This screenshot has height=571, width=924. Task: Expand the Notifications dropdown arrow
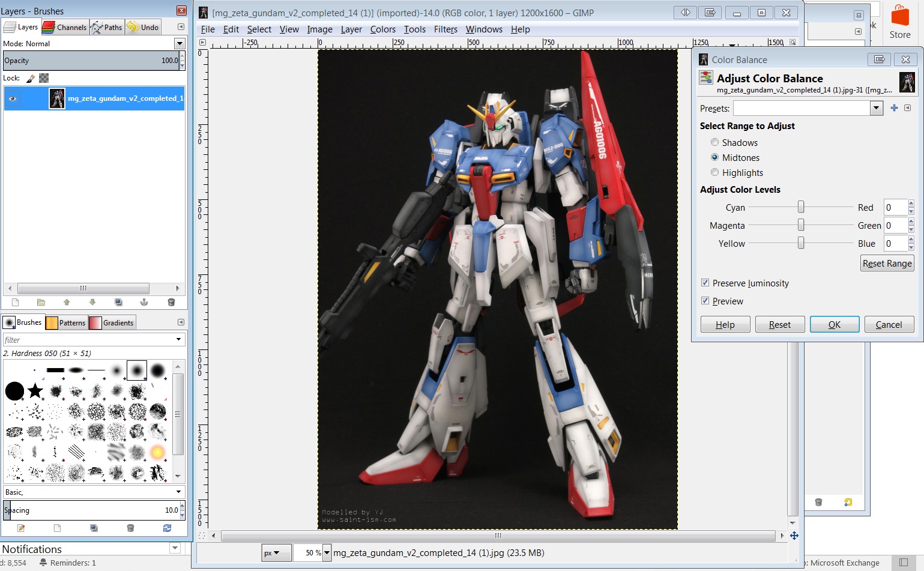coord(175,548)
